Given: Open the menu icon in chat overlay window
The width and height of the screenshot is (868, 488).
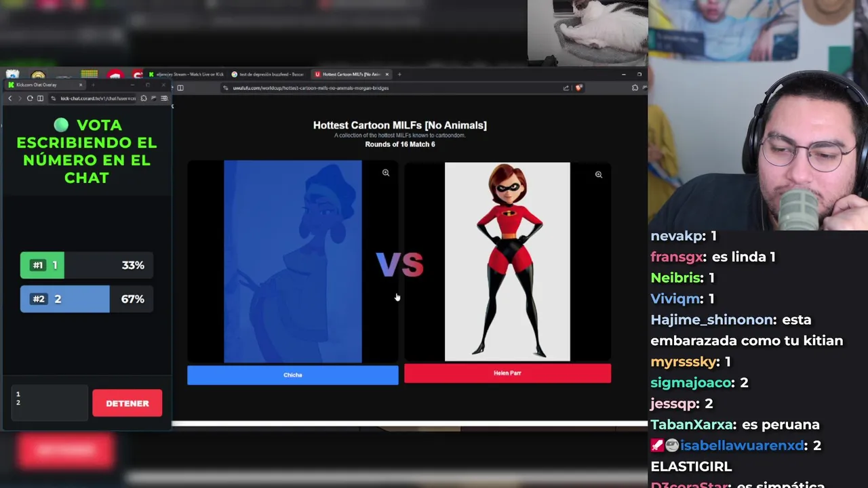Looking at the screenshot, I should point(164,98).
